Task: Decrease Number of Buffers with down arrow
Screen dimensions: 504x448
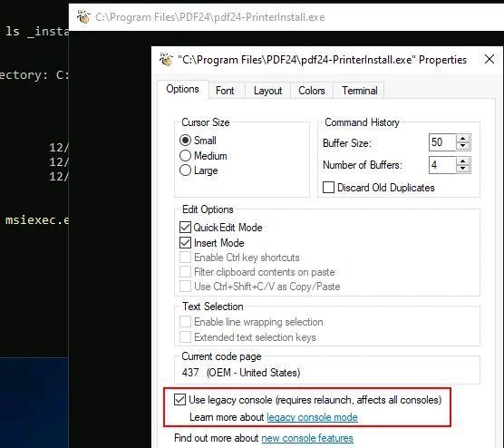Action: click(463, 169)
